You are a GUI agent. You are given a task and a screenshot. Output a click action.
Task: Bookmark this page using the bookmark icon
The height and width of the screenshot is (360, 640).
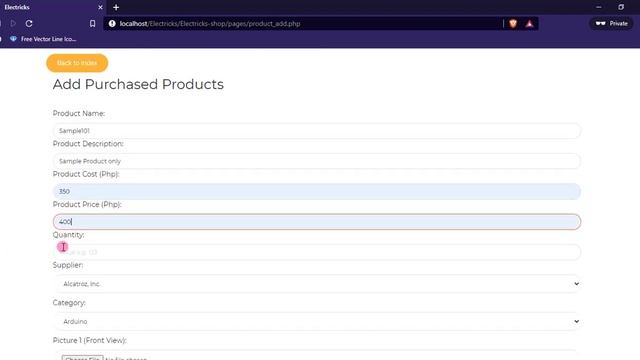tap(93, 24)
